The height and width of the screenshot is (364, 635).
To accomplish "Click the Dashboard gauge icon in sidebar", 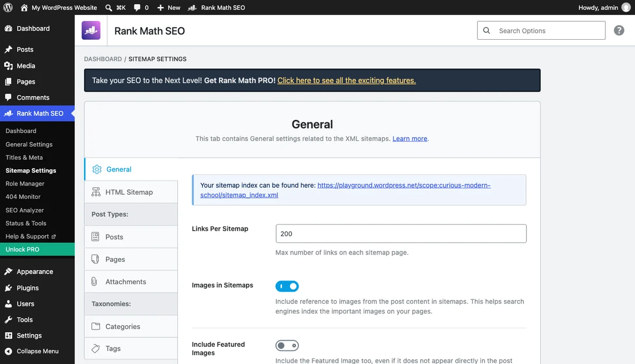I will [8, 29].
